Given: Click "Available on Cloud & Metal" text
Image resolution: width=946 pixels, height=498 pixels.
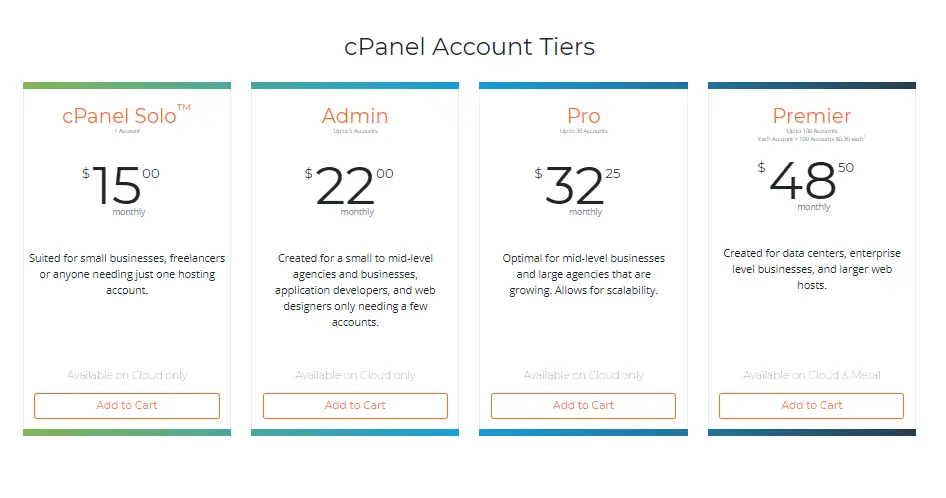Looking at the screenshot, I should [x=811, y=375].
